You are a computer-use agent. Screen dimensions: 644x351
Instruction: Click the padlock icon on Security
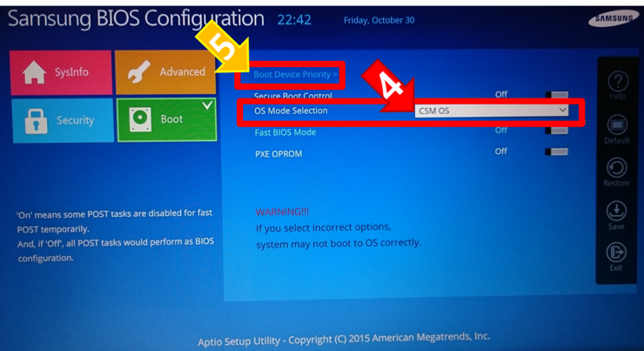coord(37,121)
